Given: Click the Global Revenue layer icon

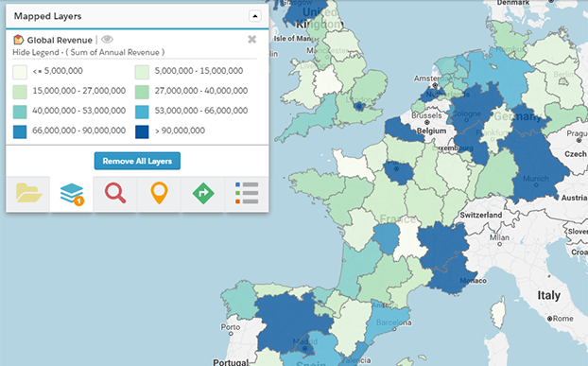Looking at the screenshot, I should click(x=18, y=40).
